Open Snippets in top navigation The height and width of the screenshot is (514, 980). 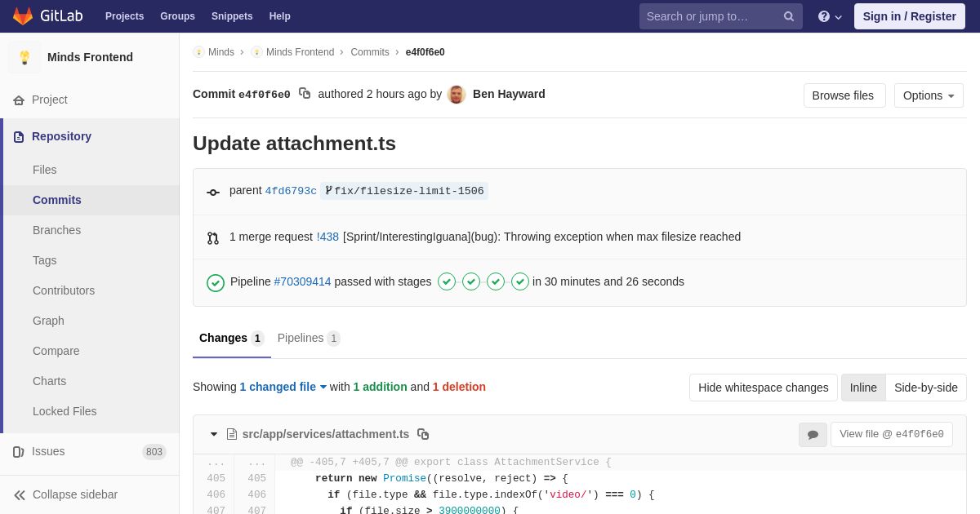click(x=232, y=16)
